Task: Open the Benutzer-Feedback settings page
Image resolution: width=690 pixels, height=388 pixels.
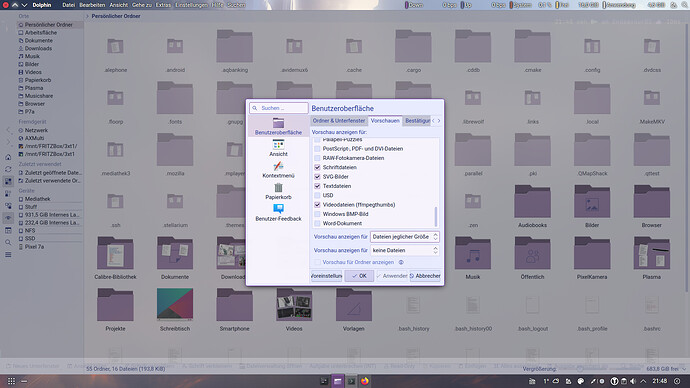Action: click(278, 212)
